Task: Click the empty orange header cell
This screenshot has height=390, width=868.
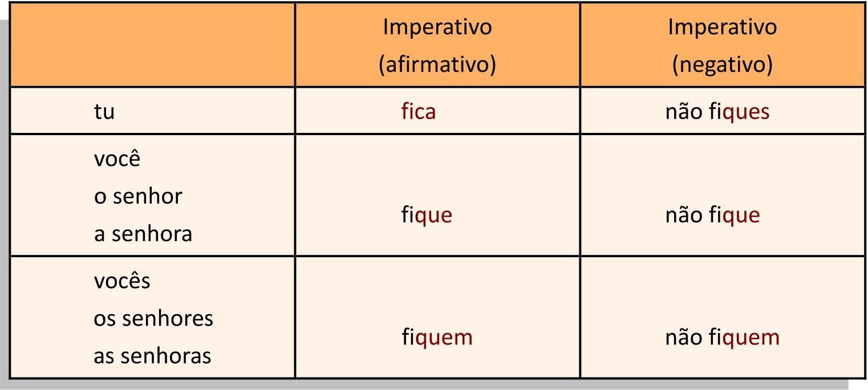Action: click(152, 46)
